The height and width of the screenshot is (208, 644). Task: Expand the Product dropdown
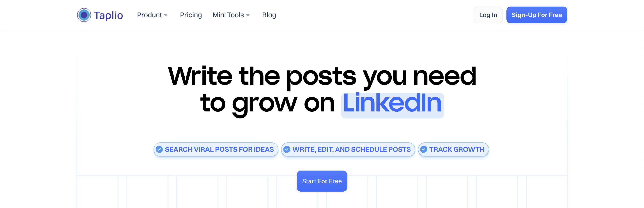(149, 15)
